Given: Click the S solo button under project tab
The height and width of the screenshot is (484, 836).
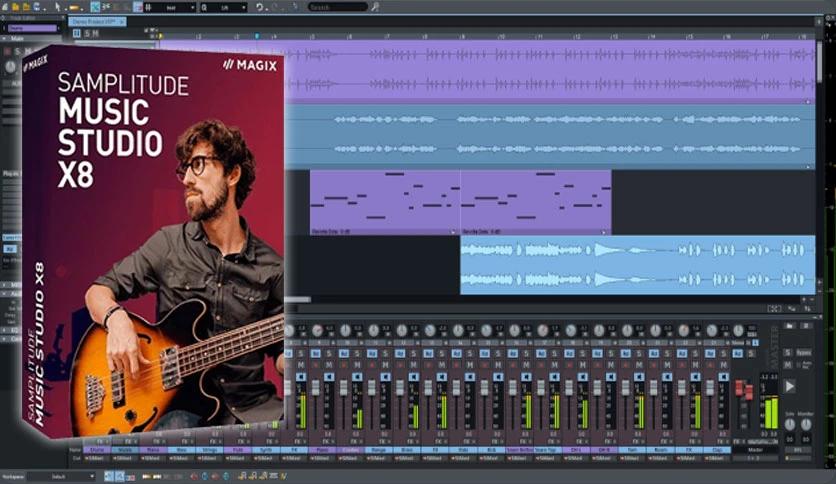Looking at the screenshot, I should coord(86,33).
